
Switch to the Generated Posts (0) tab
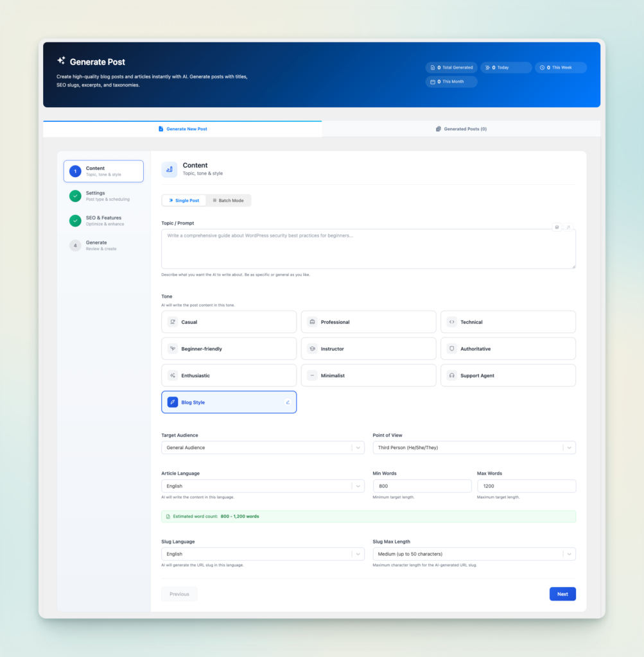click(461, 129)
